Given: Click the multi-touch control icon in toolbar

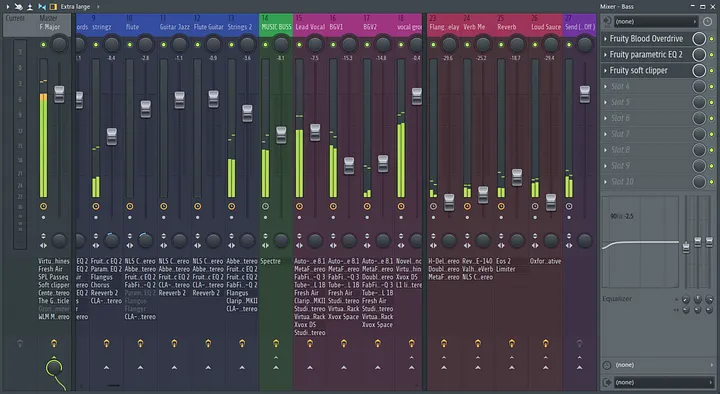Looking at the screenshot, I should (18, 6).
